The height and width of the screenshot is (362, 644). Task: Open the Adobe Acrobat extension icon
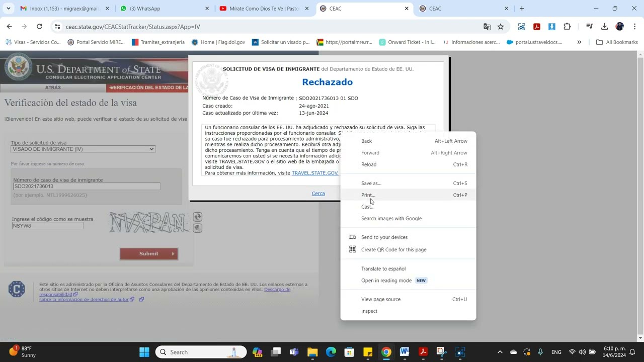coord(537,27)
